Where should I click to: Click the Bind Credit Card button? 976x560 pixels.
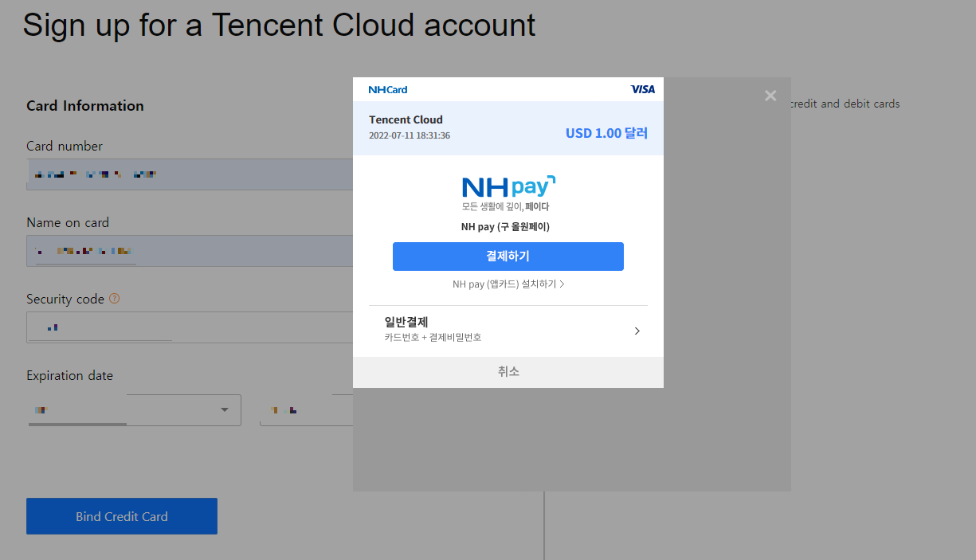click(122, 516)
